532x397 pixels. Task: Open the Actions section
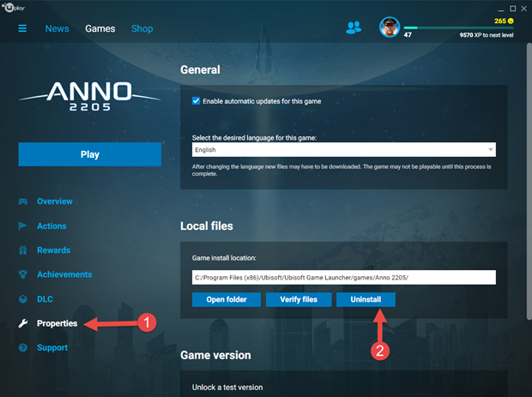coord(51,226)
